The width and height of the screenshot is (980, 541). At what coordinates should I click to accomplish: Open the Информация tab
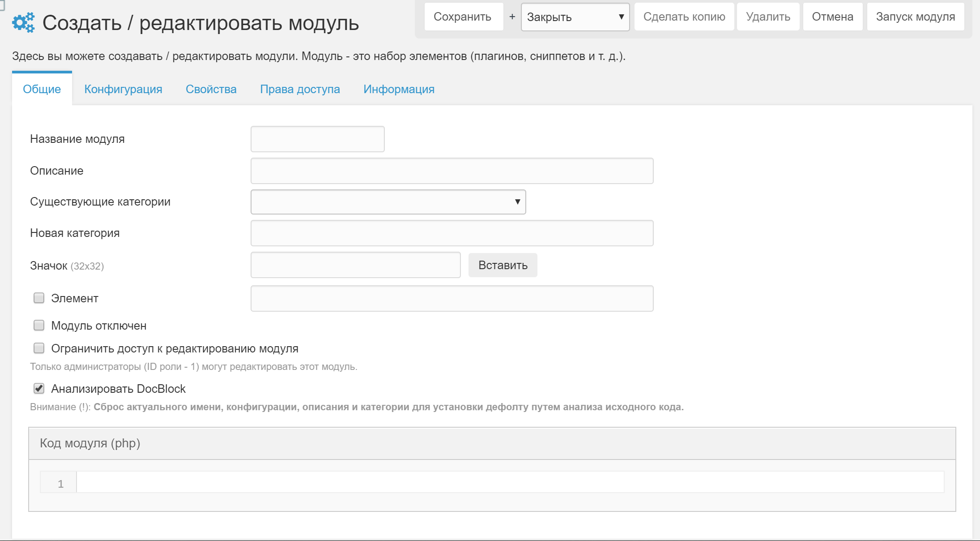coord(399,89)
